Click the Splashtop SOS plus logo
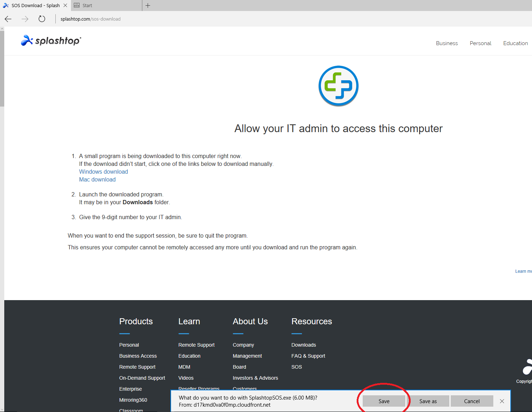532x412 pixels. (x=339, y=86)
